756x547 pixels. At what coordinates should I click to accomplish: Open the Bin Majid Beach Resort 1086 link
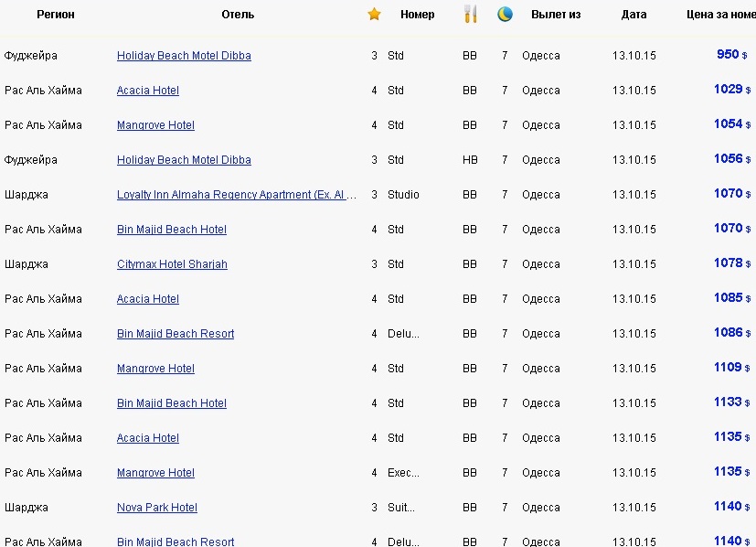175,333
